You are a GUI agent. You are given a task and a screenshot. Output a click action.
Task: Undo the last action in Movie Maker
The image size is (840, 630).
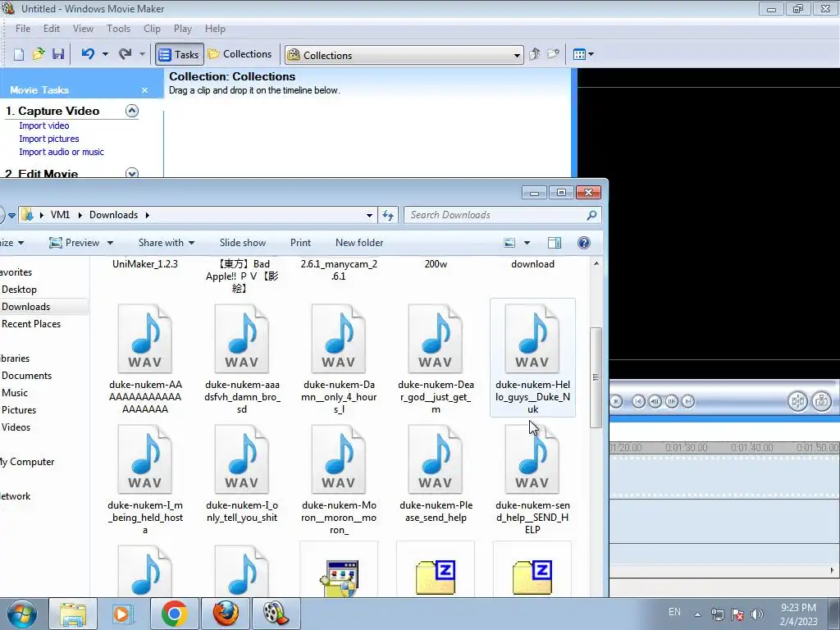pyautogui.click(x=89, y=54)
